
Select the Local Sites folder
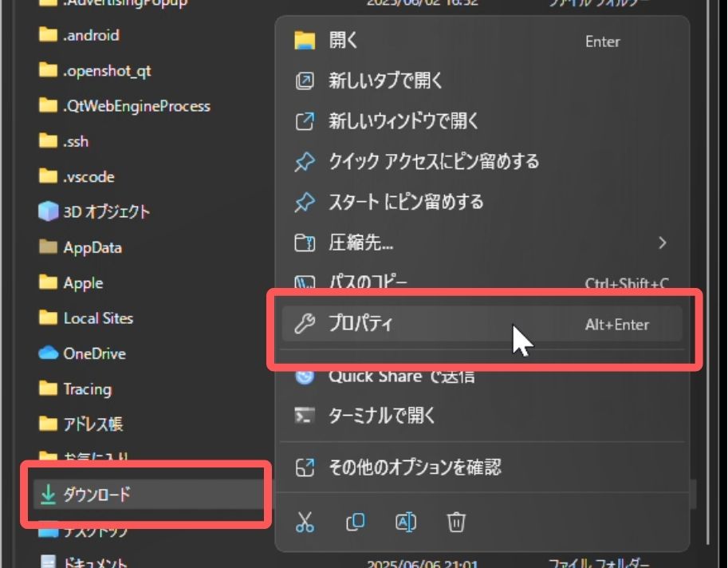(86, 318)
